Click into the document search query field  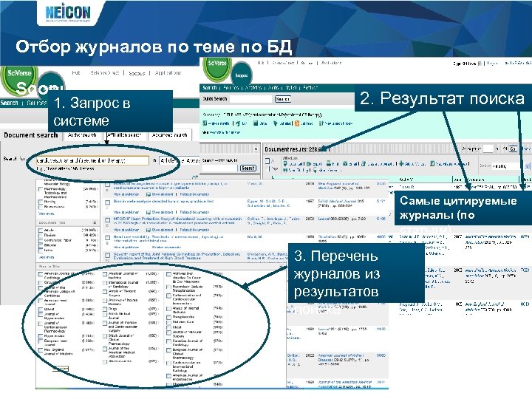92,160
